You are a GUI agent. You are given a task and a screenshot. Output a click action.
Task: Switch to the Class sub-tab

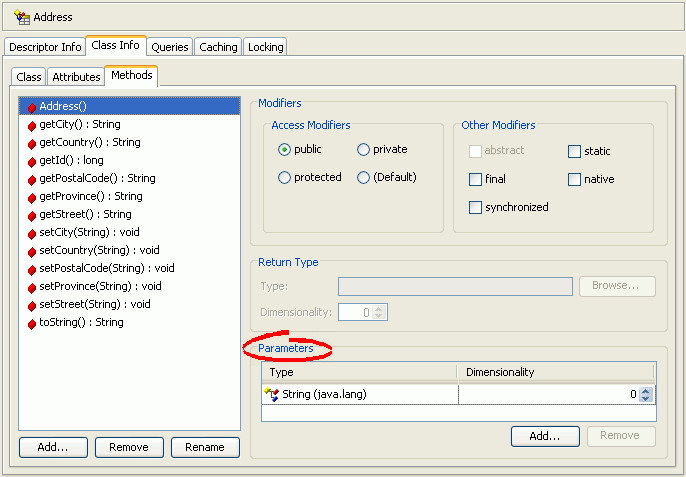pyautogui.click(x=28, y=77)
